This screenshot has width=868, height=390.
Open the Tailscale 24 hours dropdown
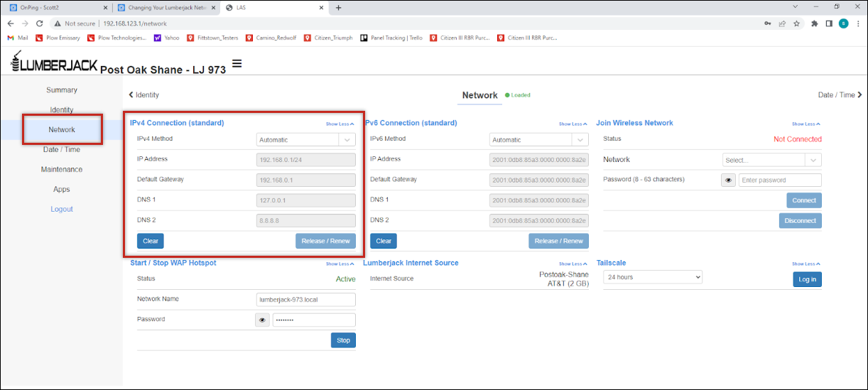(653, 277)
